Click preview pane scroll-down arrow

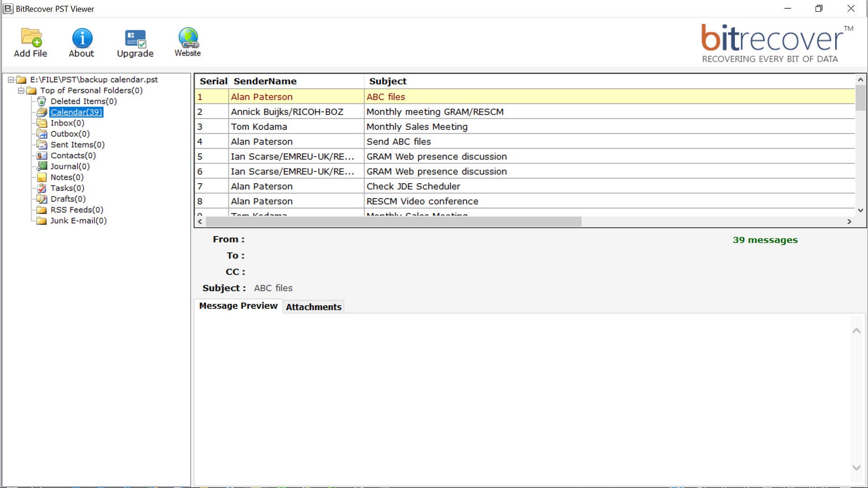point(856,467)
